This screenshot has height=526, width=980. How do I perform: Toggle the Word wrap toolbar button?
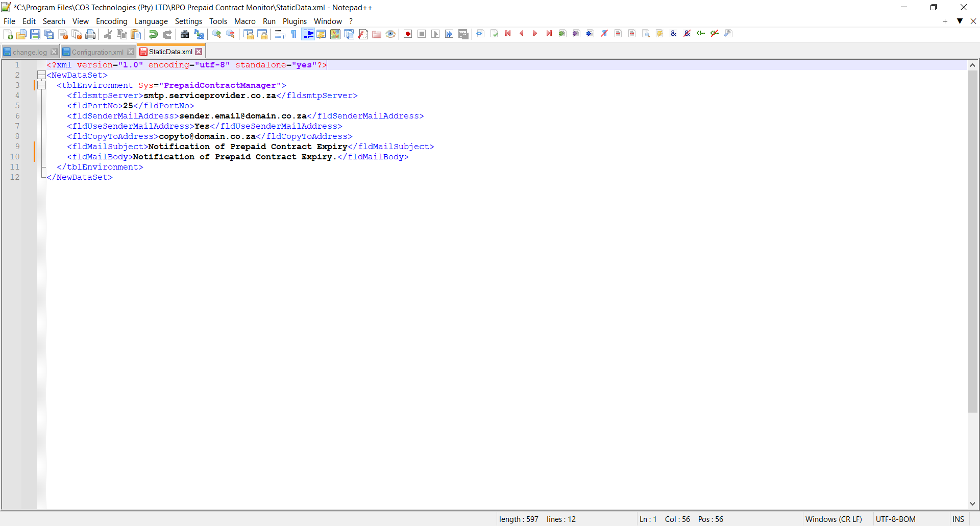(x=280, y=34)
